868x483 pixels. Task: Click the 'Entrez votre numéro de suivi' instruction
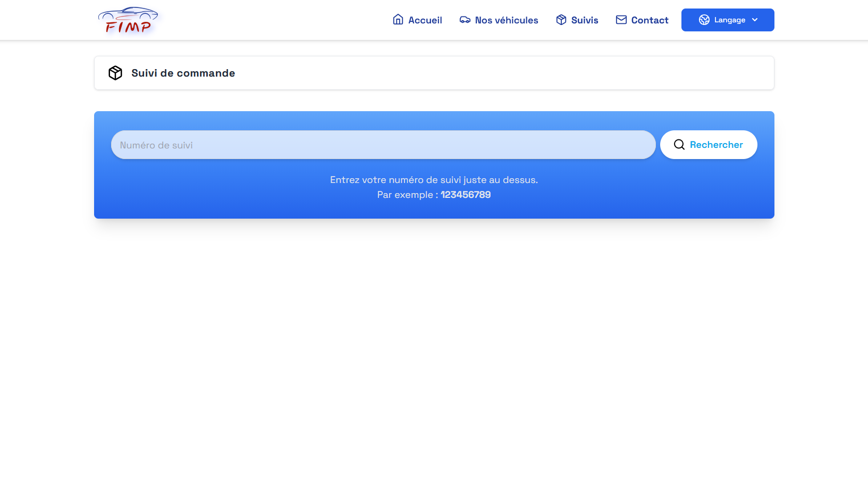(x=434, y=180)
